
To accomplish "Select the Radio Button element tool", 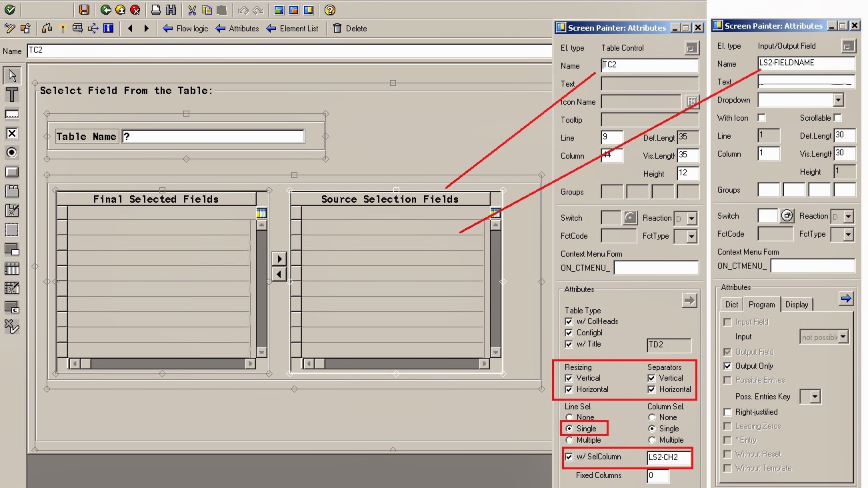I will coord(11,152).
